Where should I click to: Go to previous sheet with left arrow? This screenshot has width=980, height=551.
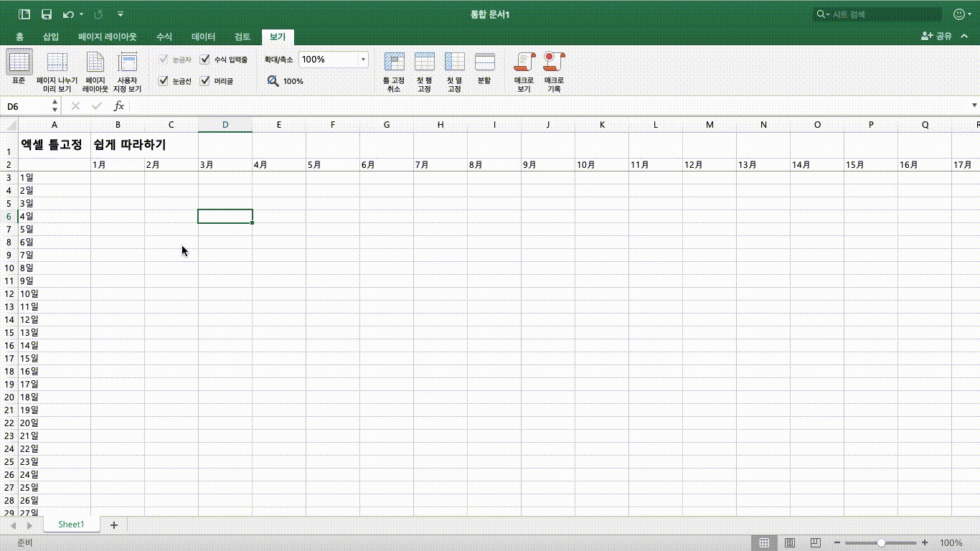click(14, 526)
